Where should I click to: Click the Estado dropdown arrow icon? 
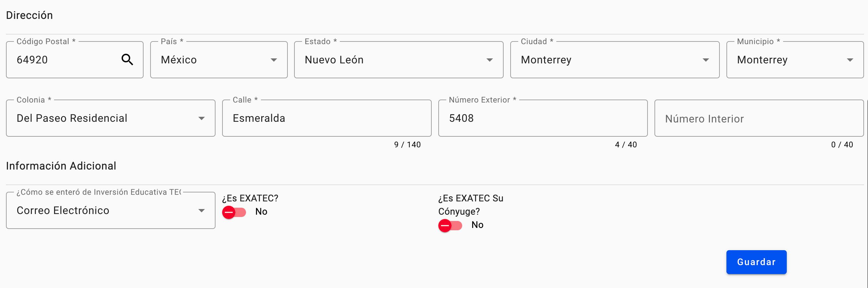coord(490,60)
